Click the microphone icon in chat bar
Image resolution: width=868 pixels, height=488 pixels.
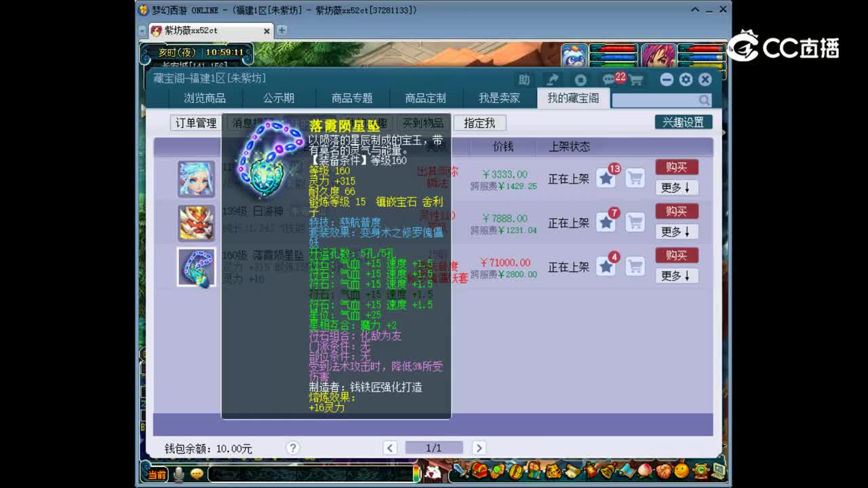point(179,474)
